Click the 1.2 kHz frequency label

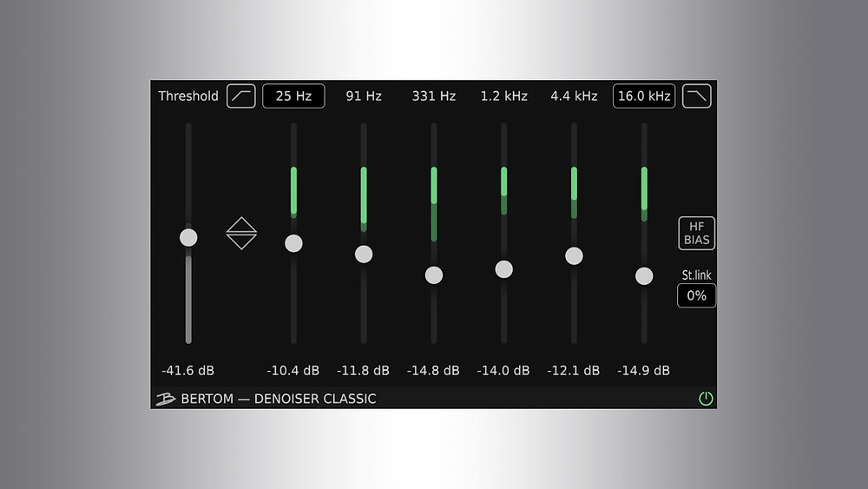pyautogui.click(x=503, y=96)
